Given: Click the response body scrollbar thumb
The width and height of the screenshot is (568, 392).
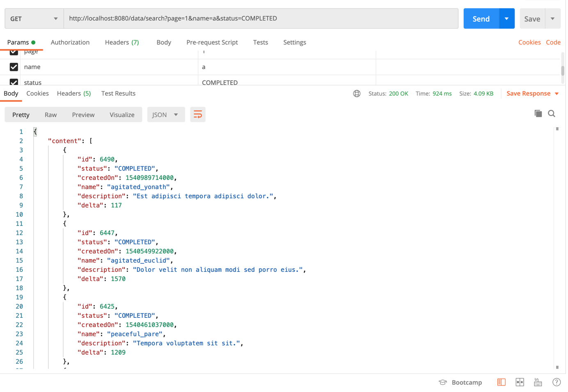Looking at the screenshot, I should (x=557, y=129).
